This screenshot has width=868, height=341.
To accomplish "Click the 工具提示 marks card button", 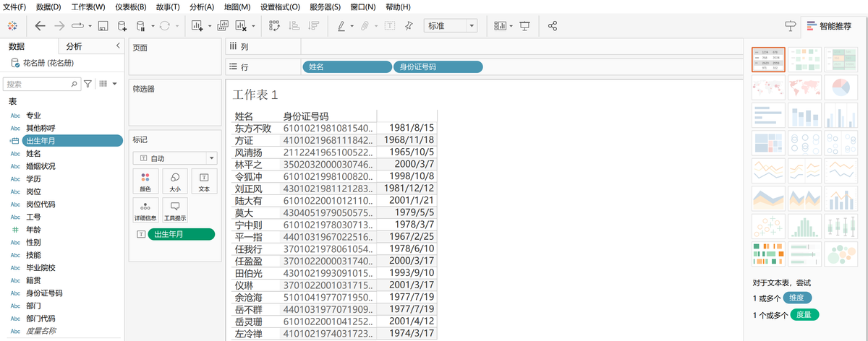I will (x=175, y=210).
